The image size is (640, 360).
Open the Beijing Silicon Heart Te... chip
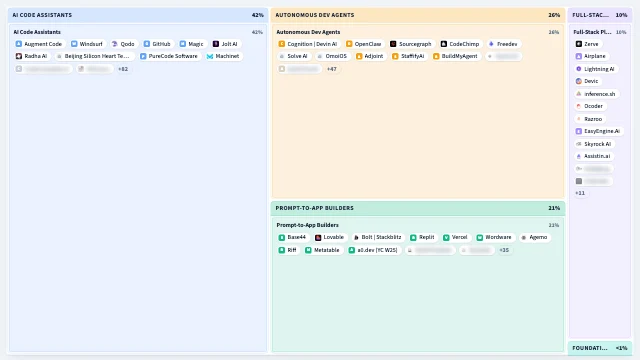click(94, 56)
